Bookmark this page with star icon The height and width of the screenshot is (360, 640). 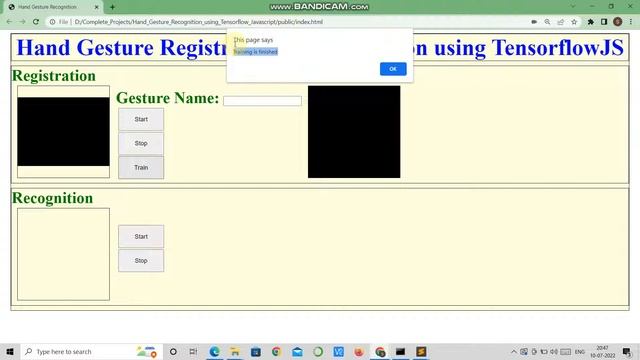coord(574,22)
